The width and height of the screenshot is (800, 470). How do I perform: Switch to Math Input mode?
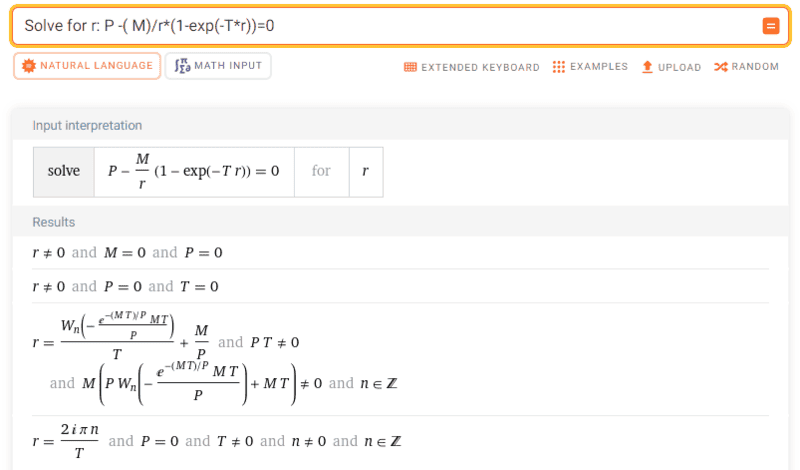(218, 66)
